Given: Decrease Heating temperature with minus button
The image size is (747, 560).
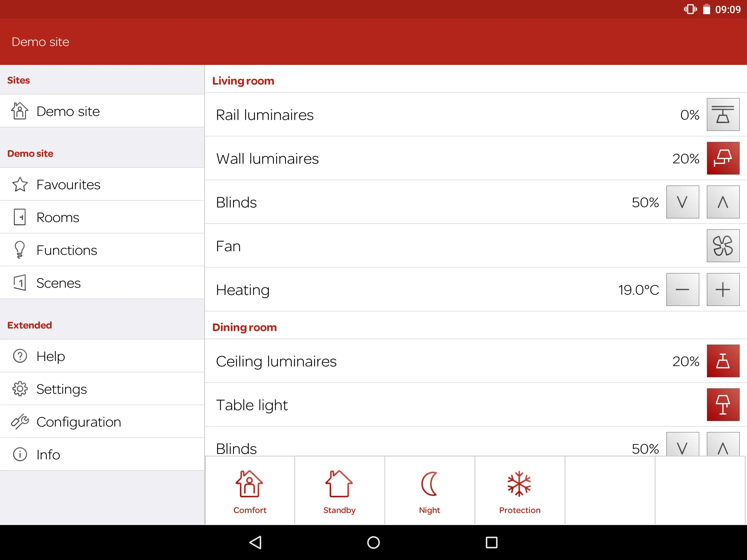Looking at the screenshot, I should (x=682, y=289).
